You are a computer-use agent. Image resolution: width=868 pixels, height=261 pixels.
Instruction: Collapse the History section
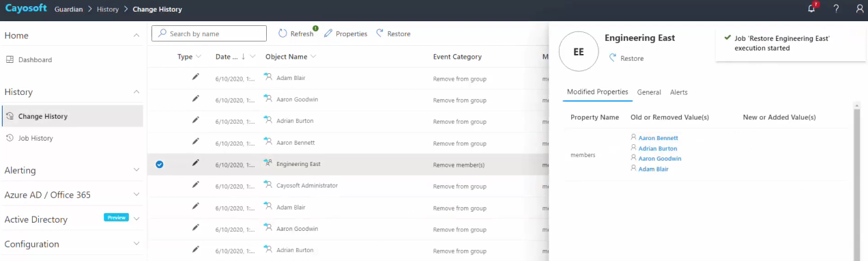tap(136, 92)
